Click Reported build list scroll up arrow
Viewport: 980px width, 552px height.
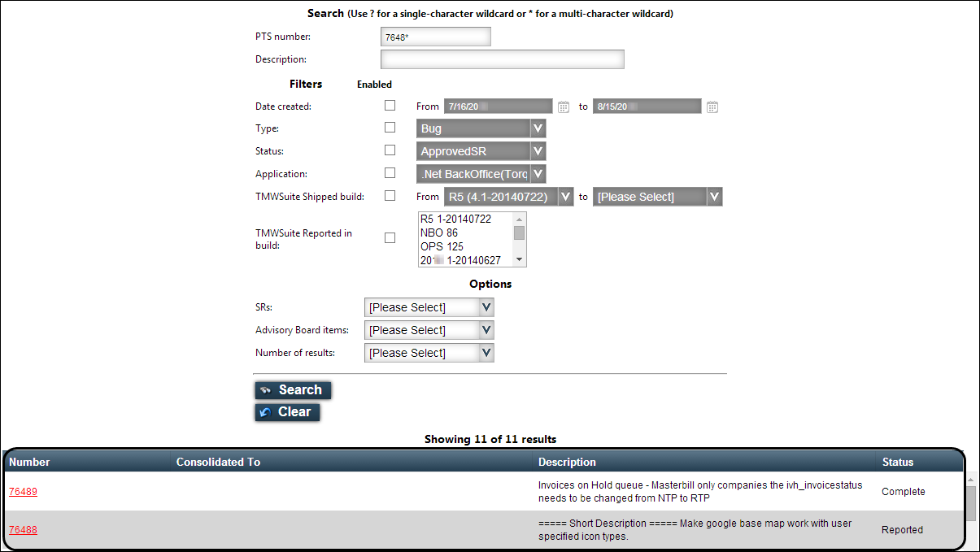[x=520, y=218]
